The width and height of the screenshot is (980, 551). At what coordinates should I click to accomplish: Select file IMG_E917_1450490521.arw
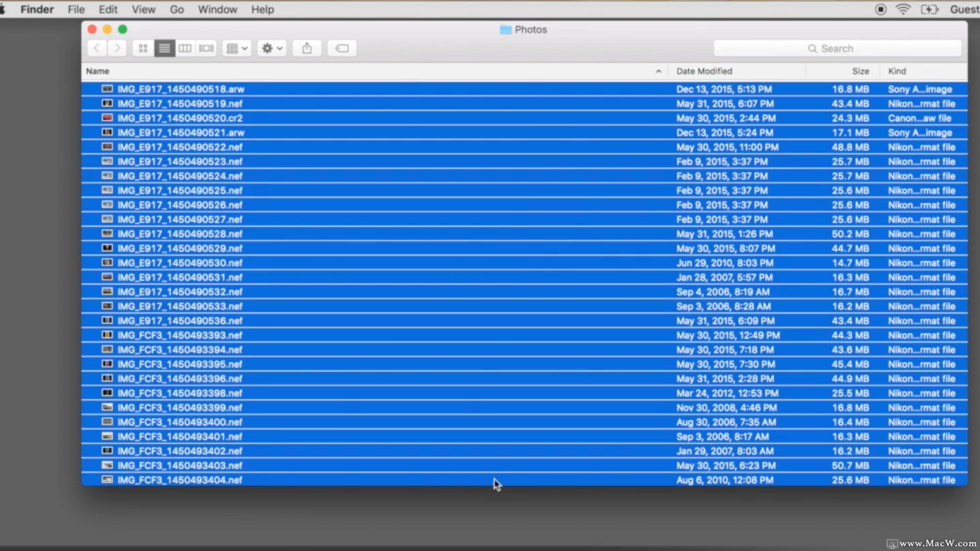(524, 132)
